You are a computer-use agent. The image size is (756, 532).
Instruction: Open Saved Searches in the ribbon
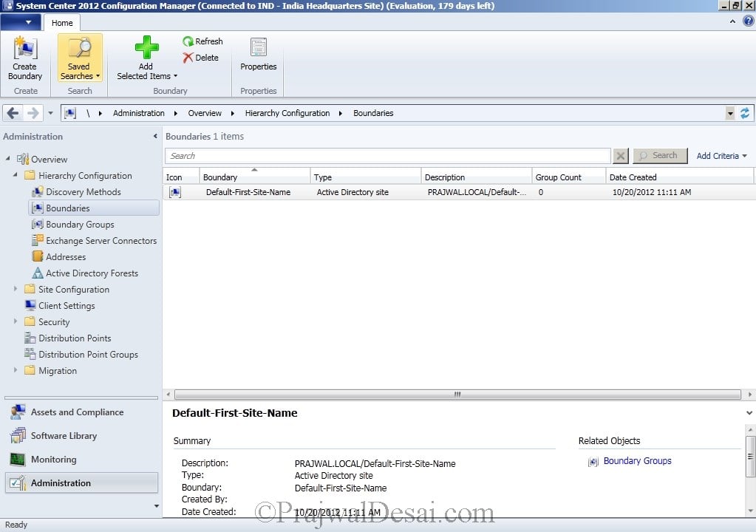(x=80, y=58)
